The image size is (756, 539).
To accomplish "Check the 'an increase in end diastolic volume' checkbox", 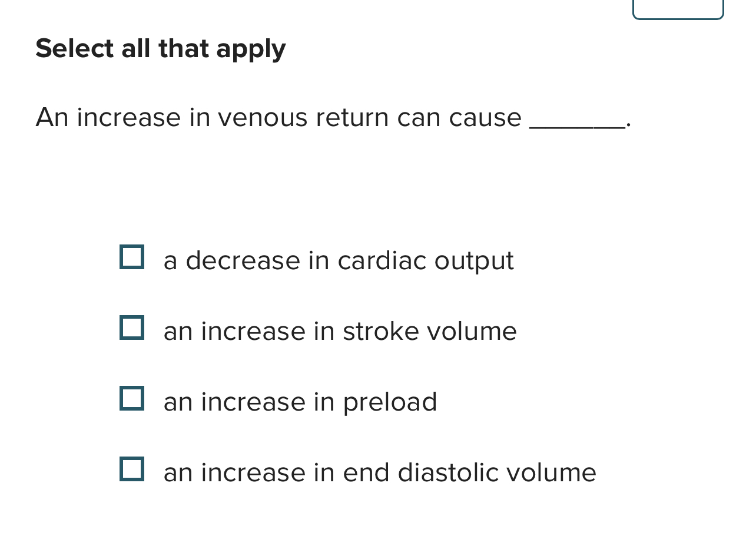I will pyautogui.click(x=132, y=469).
